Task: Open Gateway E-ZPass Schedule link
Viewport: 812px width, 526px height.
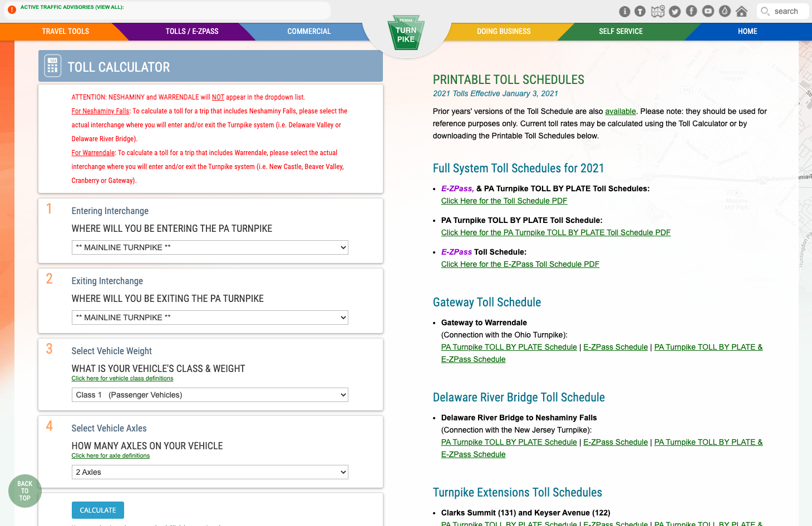Action: (x=616, y=347)
